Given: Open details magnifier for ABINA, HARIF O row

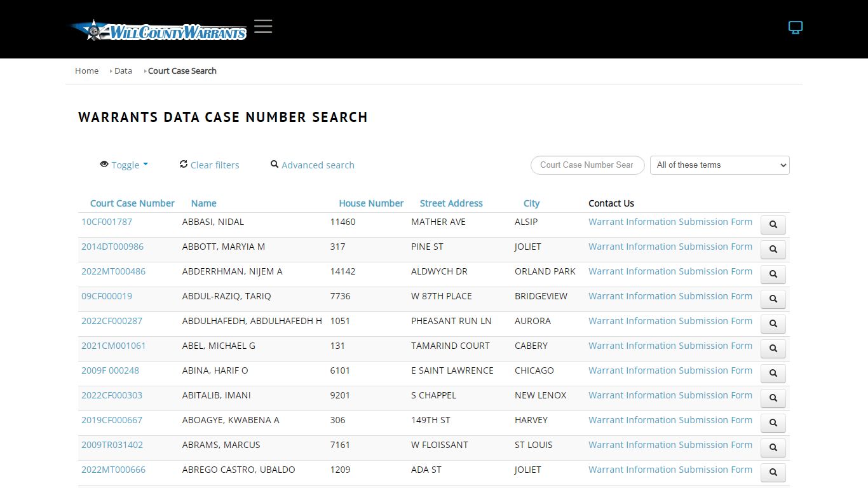Looking at the screenshot, I should pos(773,374).
